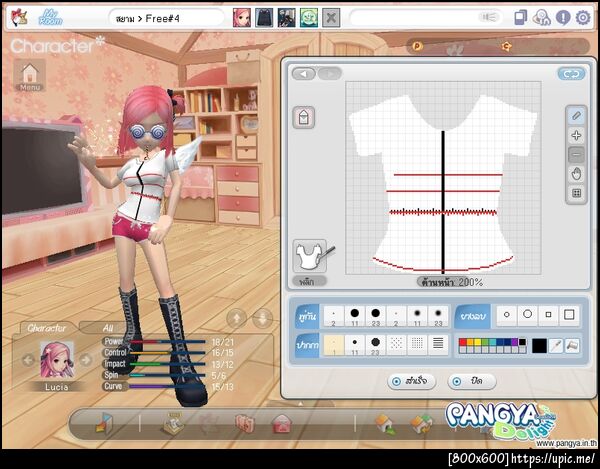Redo with the right arrow button
The height and width of the screenshot is (469, 600).
pos(329,73)
